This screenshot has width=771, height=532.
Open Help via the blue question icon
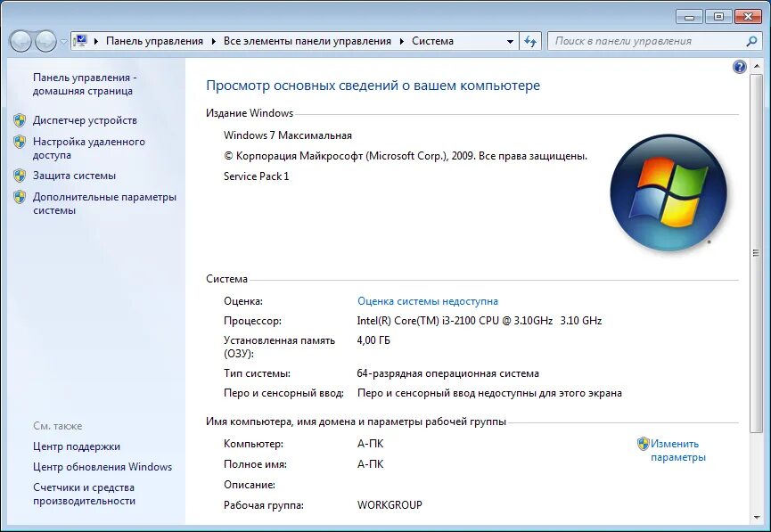pyautogui.click(x=739, y=67)
